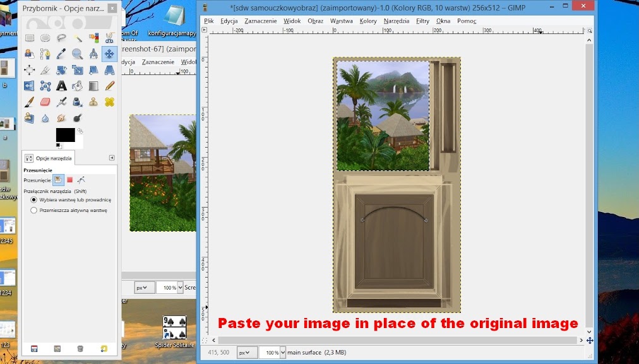Open the Narzędzia menu
This screenshot has height=364, width=639.
click(x=397, y=21)
